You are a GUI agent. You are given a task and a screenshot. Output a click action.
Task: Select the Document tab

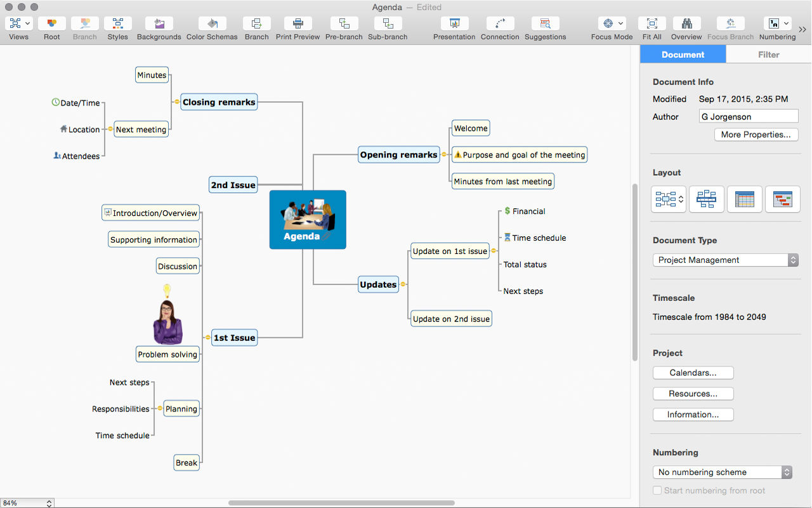[683, 55]
